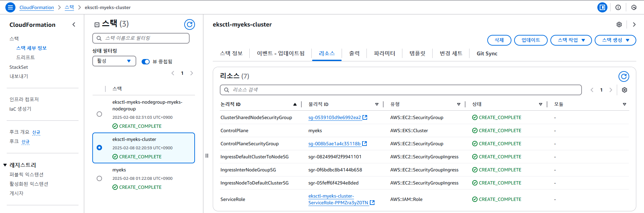Viewport: 644px width, 213px height.
Task: Select eksctl-myeks-cluster stack radio
Action: pyautogui.click(x=99, y=148)
